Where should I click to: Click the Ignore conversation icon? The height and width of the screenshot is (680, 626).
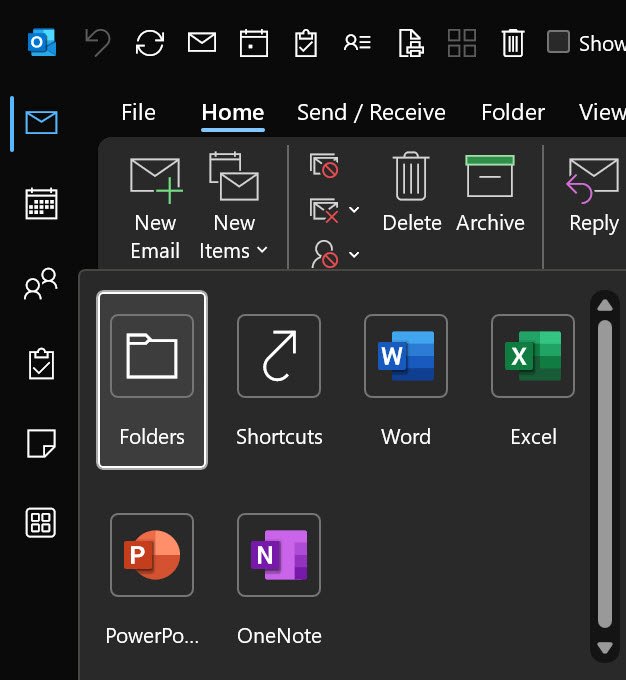324,165
